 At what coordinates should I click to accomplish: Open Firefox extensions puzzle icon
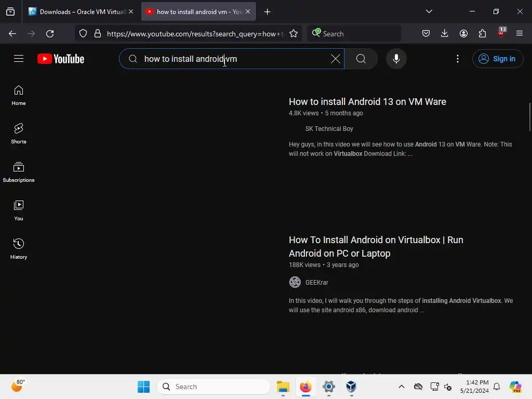click(482, 34)
